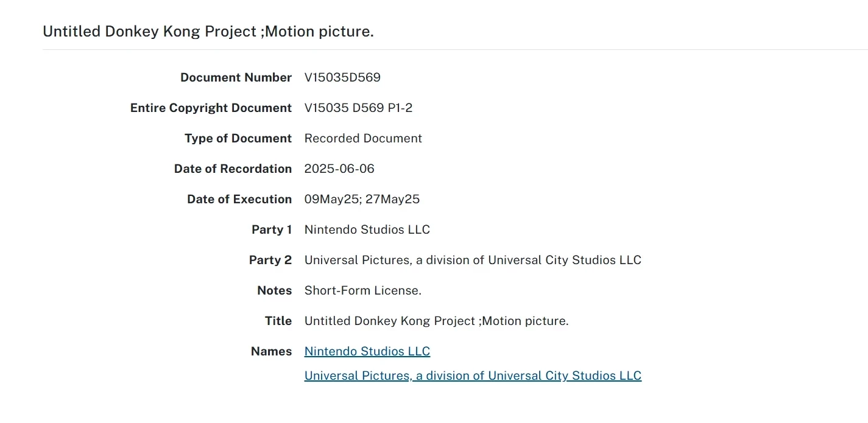Click the Party 1 label
Viewport: 868px width, 423px height.
(272, 229)
